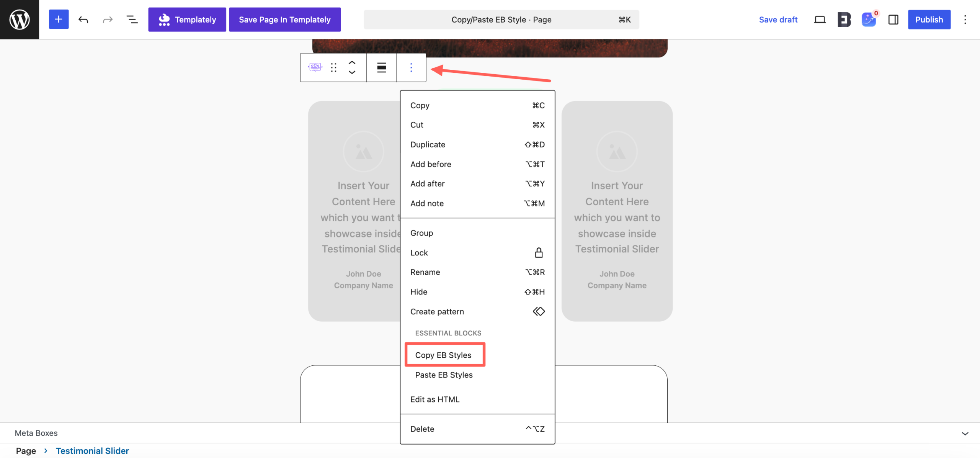Redo the last undone change
Viewport: 980px width, 458px height.
(x=108, y=20)
